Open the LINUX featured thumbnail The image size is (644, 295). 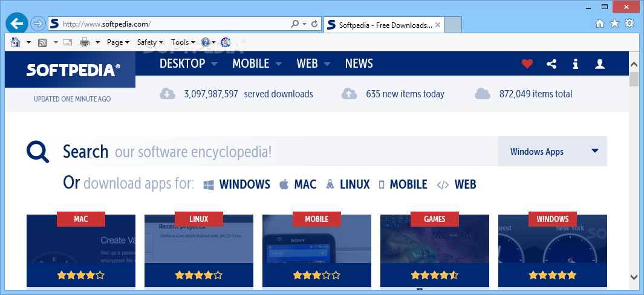[199, 250]
